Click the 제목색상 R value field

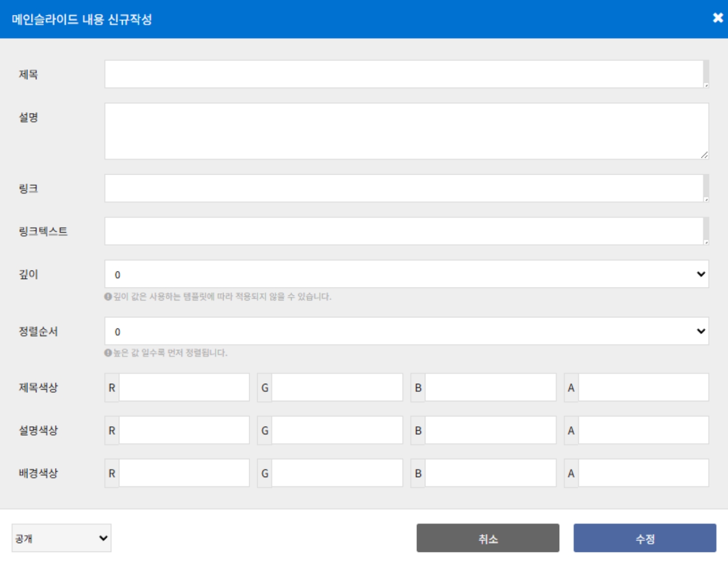tap(184, 387)
